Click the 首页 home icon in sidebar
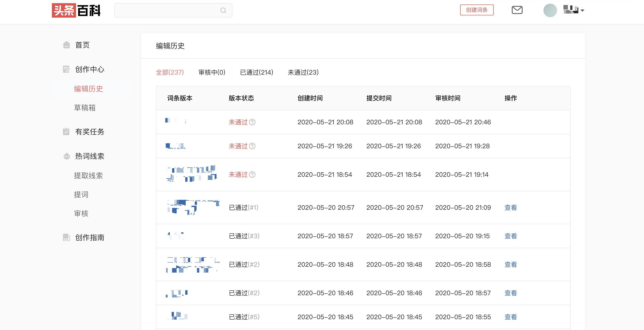The height and width of the screenshot is (330, 644). pyautogui.click(x=66, y=45)
